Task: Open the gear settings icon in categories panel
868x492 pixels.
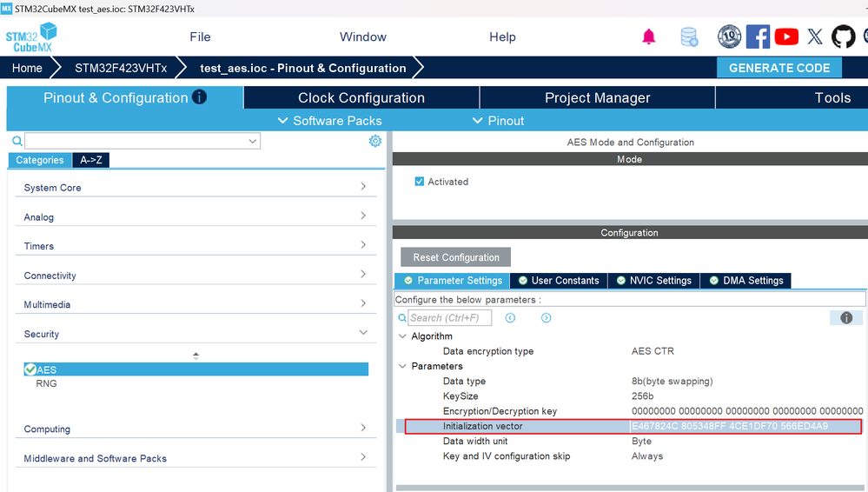Action: (374, 141)
